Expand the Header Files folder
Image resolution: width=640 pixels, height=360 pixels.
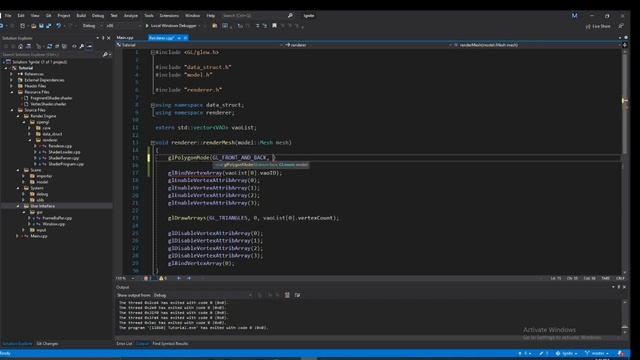[x=12, y=86]
